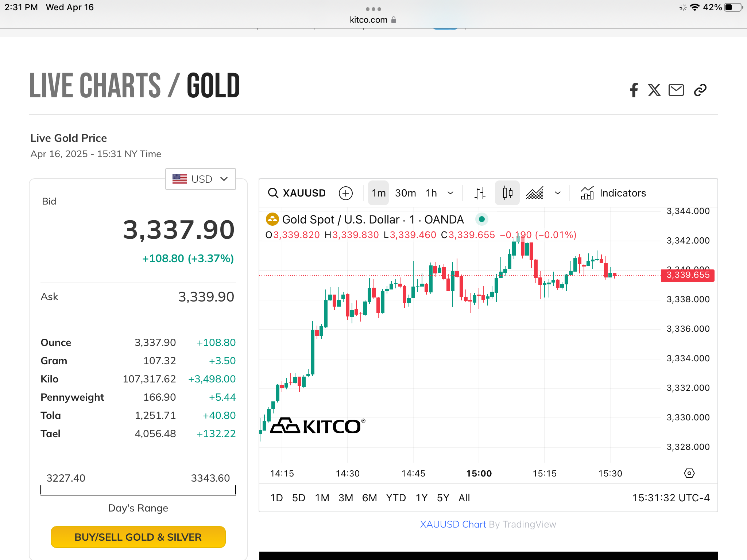Click the 14:30 time axis label
Screen dimensions: 747x560
[348, 474]
